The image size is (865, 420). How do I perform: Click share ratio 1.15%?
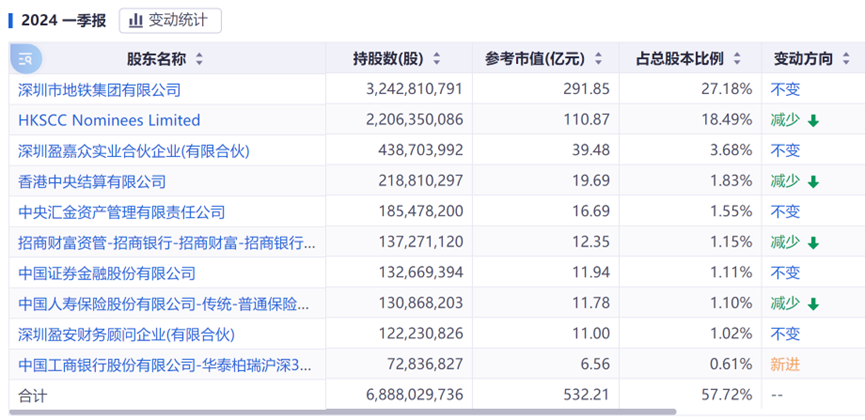[731, 242]
